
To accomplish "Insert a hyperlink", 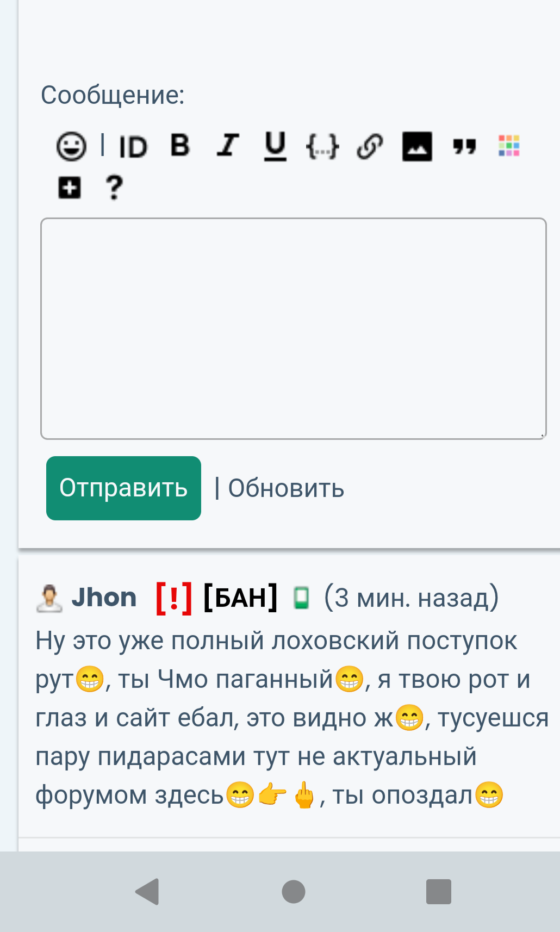I will pyautogui.click(x=370, y=146).
